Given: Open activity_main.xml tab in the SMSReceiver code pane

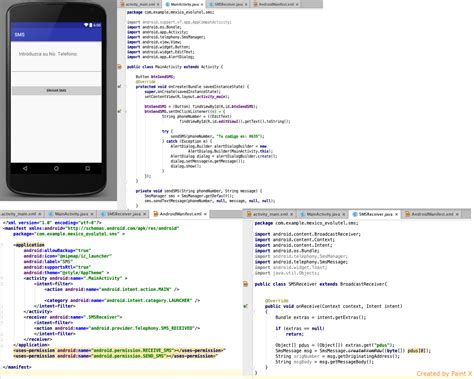Looking at the screenshot, I should point(270,214).
